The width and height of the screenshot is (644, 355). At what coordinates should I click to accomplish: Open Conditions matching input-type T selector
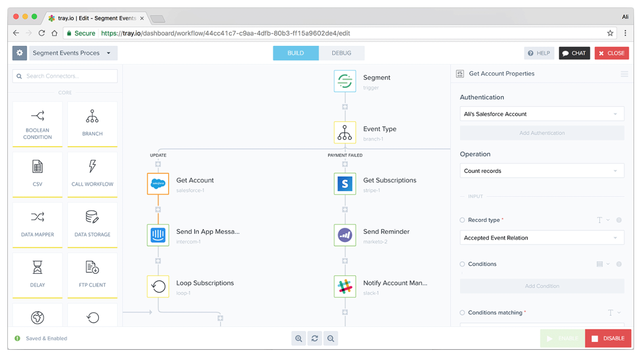[x=614, y=313]
